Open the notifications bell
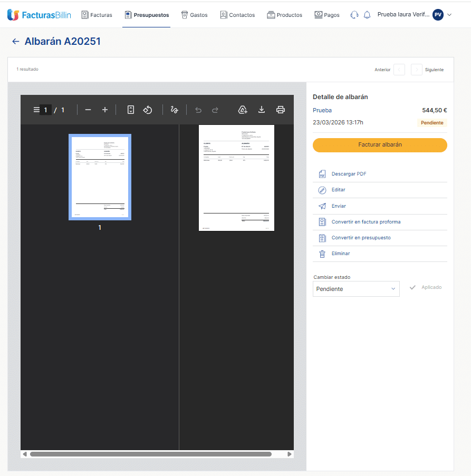This screenshot has height=476, width=471. 367,15
